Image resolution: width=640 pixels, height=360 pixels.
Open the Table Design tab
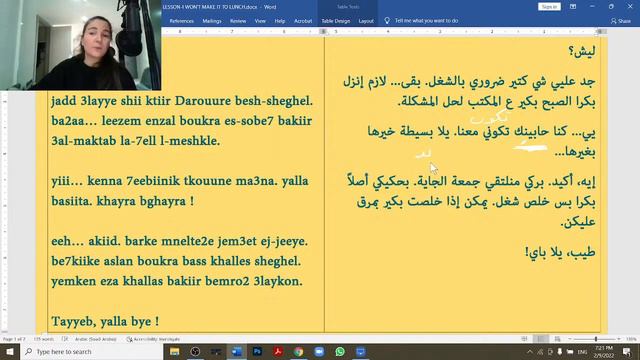click(x=336, y=21)
